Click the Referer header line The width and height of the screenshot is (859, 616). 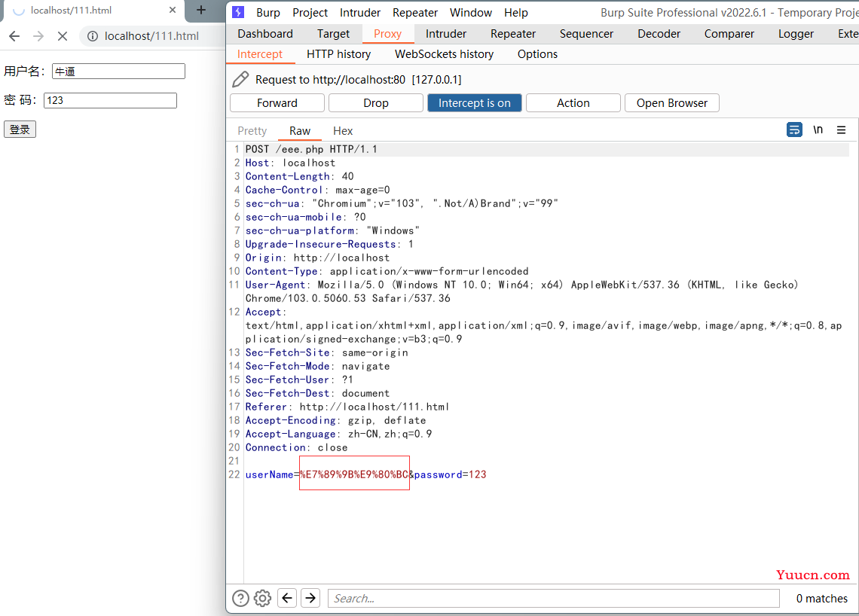[x=347, y=407]
